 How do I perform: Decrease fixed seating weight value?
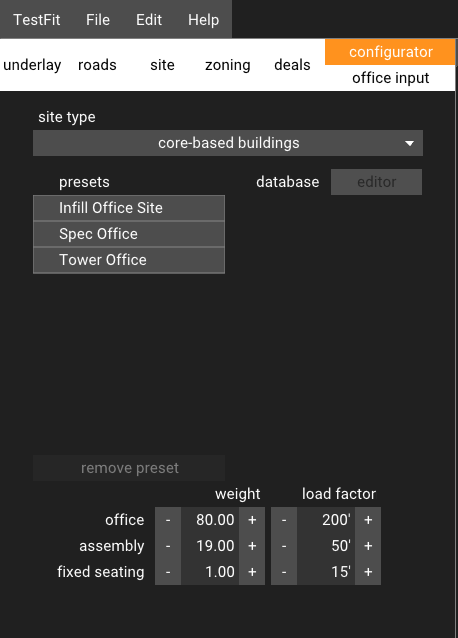168,572
